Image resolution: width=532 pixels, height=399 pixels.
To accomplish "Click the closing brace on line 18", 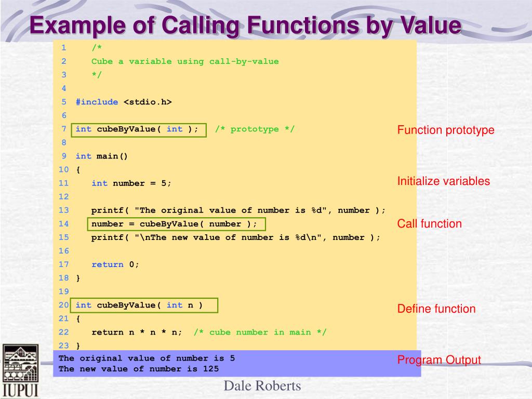I will click(x=78, y=278).
